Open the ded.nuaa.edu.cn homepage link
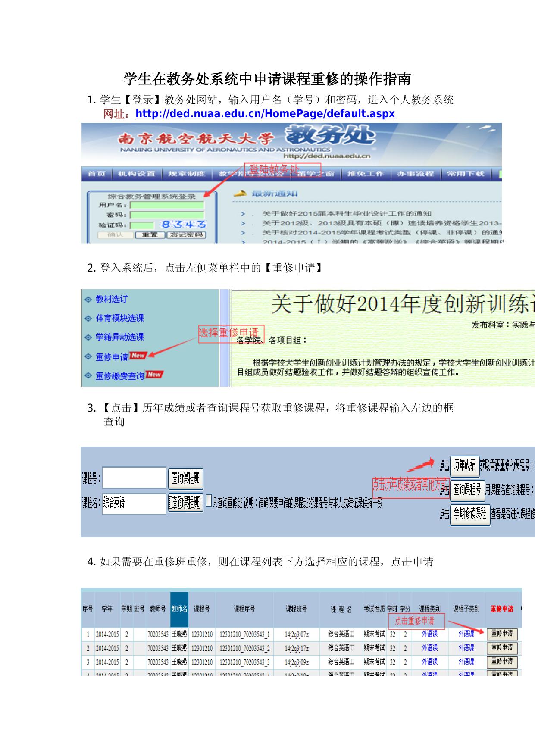 265,114
